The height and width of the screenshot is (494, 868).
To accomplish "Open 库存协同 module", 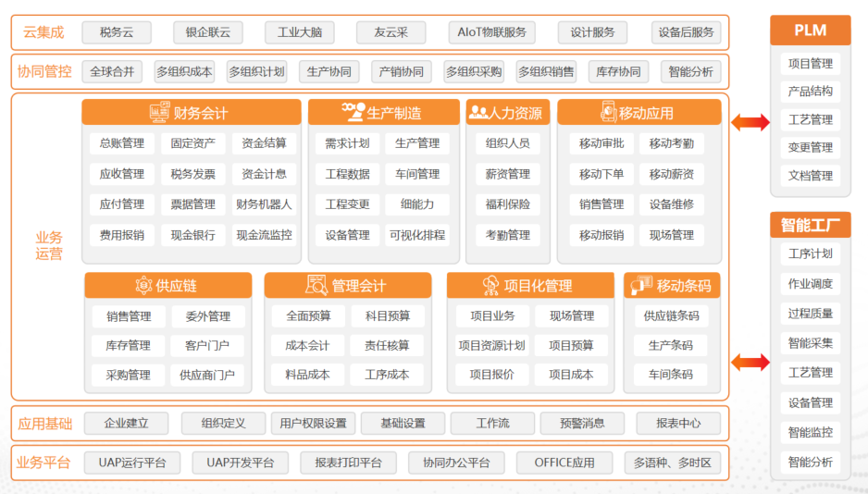I will click(x=618, y=72).
